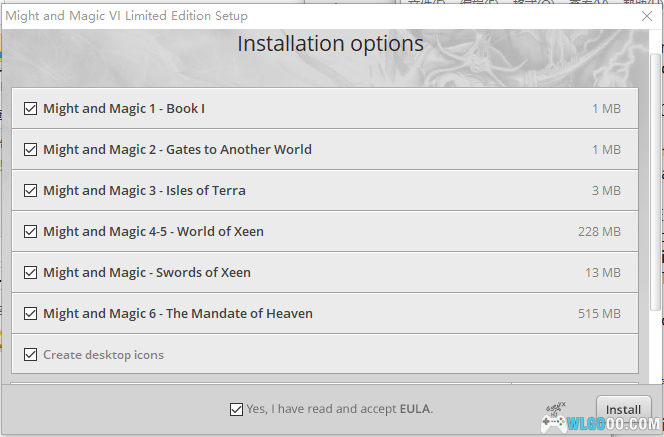This screenshot has width=664, height=437.
Task: Toggle the EULA acceptance checkbox
Action: 236,408
